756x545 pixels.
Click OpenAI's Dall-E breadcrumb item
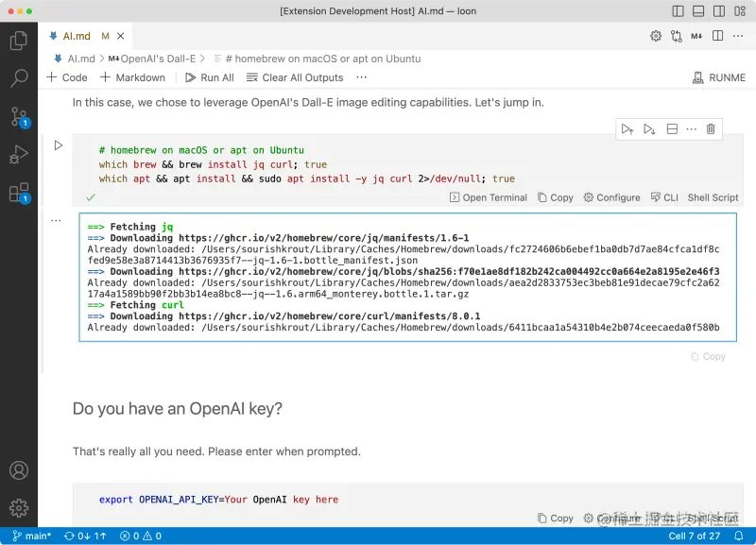point(158,59)
